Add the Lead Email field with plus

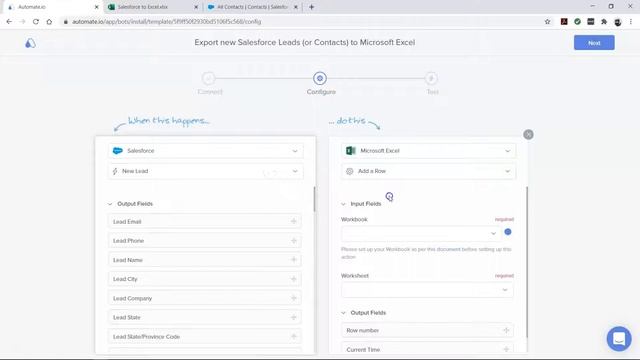[293, 221]
